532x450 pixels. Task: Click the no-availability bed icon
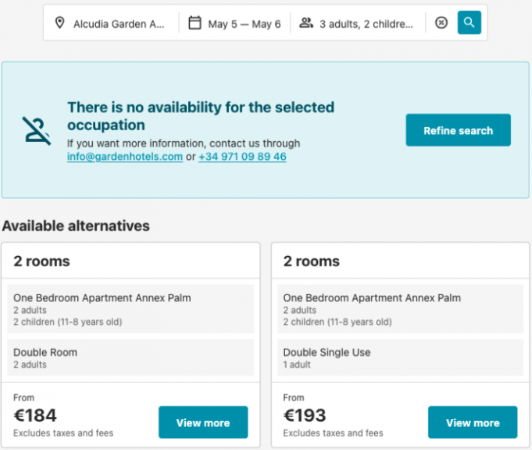[x=37, y=131]
